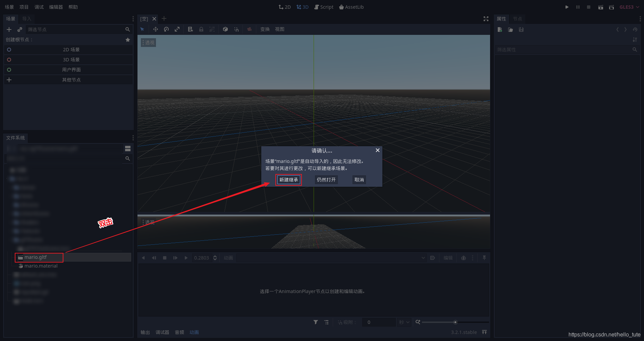Activate the Move mode tool
644x341 pixels.
click(x=156, y=30)
